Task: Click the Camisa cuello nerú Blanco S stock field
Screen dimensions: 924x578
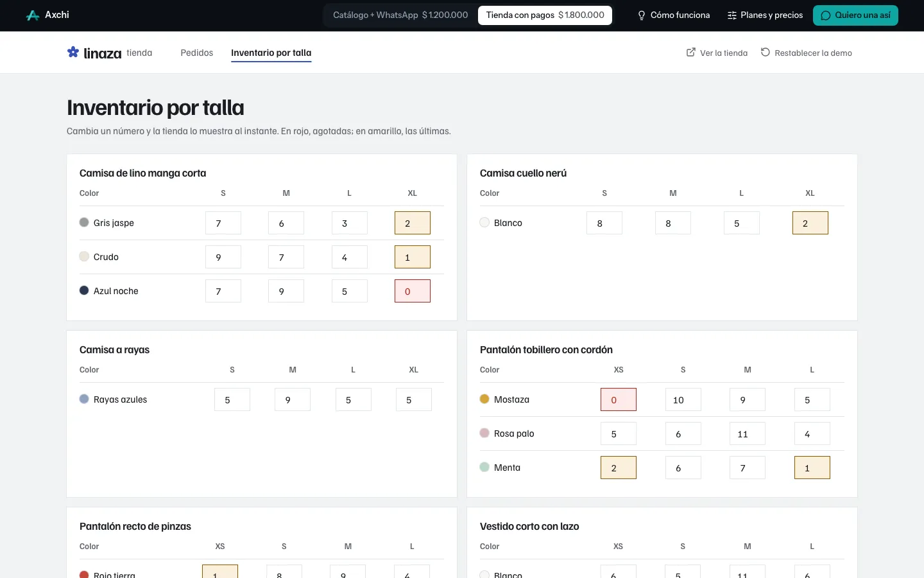Action: tap(604, 223)
